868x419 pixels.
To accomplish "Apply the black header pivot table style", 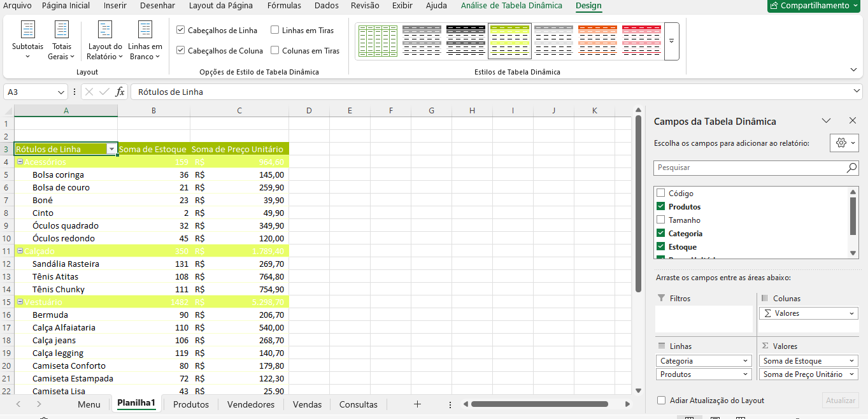I will [x=466, y=41].
